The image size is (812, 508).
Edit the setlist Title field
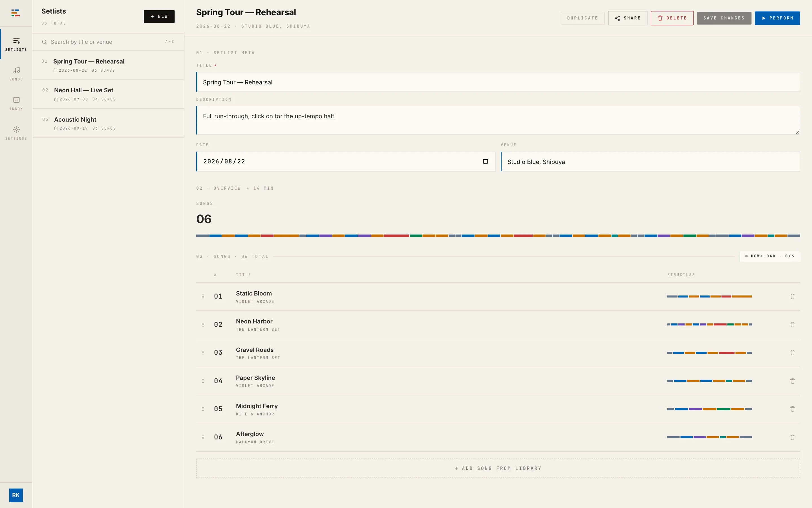coord(498,82)
